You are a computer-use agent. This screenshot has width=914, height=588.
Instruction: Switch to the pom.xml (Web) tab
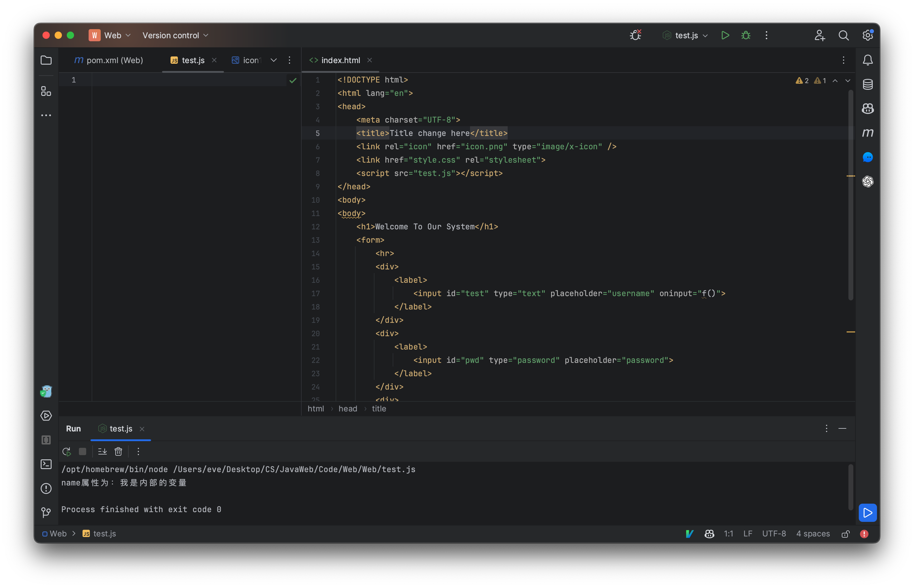109,60
